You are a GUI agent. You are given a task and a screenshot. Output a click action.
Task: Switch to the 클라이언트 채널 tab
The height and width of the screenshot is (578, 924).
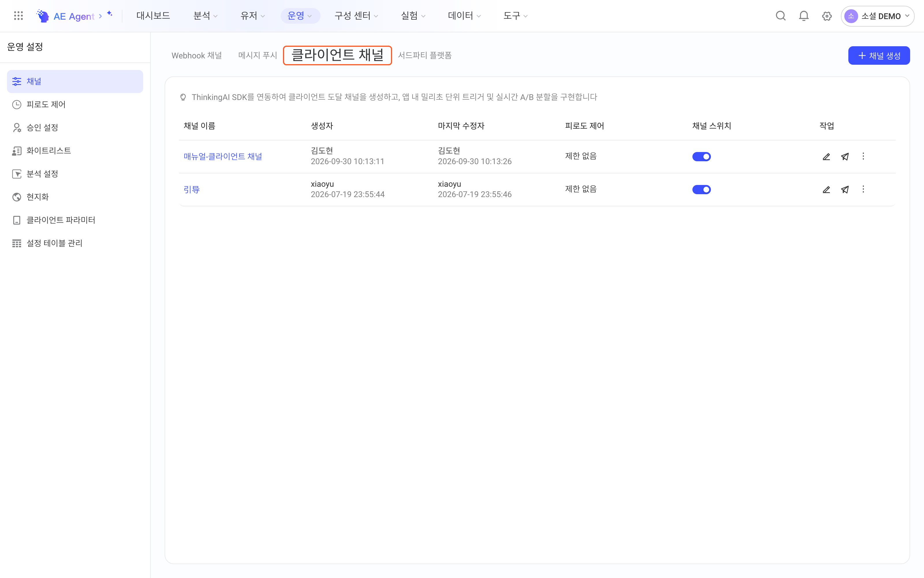click(338, 55)
